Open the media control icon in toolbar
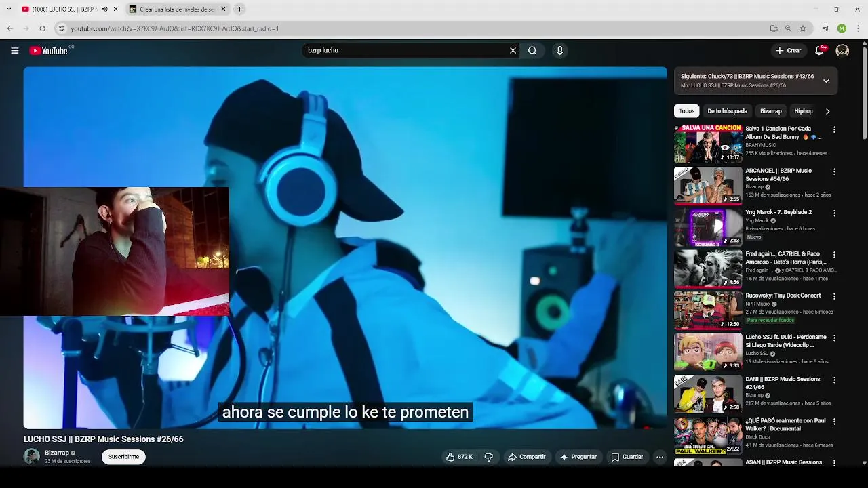Image resolution: width=868 pixels, height=488 pixels. (825, 28)
